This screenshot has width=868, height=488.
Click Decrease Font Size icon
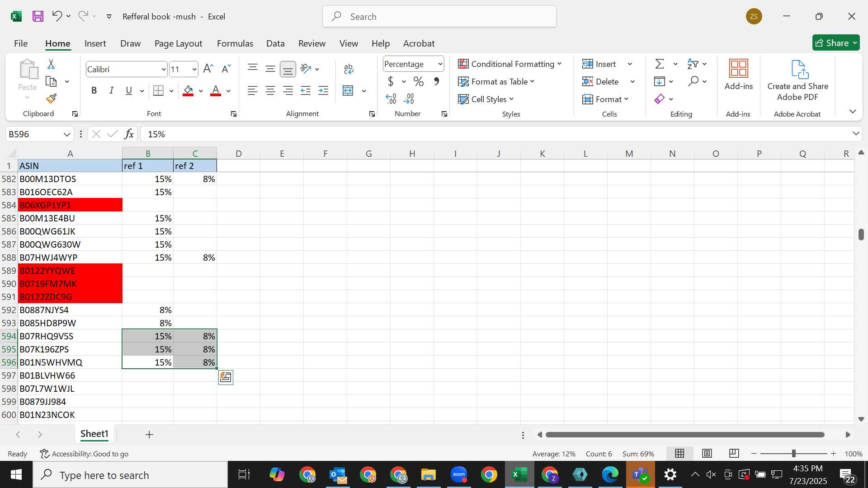(226, 69)
